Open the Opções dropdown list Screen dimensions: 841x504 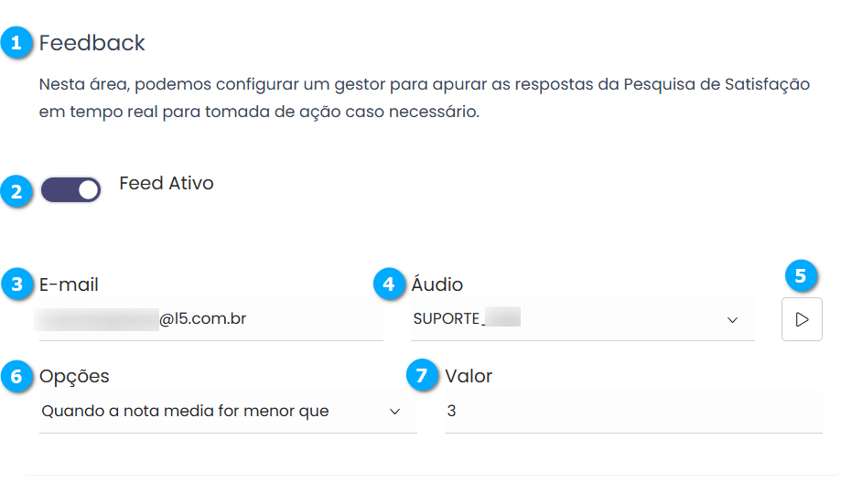[220, 412]
